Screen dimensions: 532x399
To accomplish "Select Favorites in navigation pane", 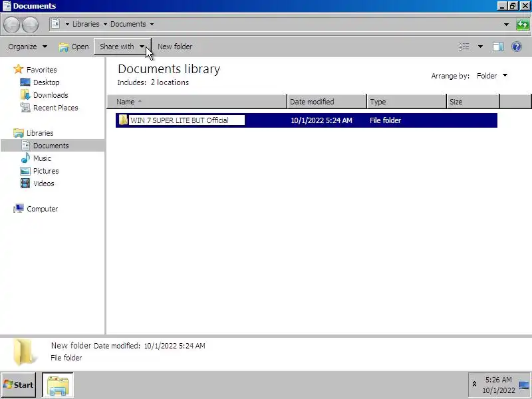I will (x=42, y=70).
